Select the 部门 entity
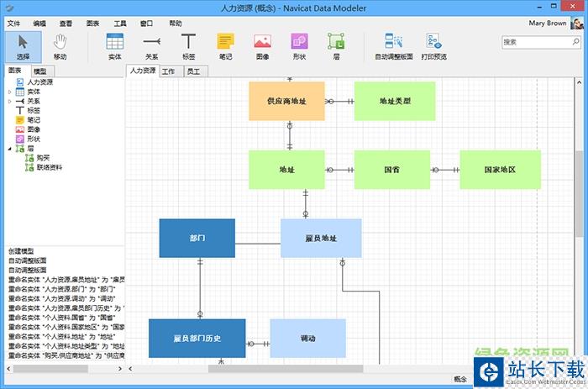This screenshot has height=389, width=588. point(197,239)
